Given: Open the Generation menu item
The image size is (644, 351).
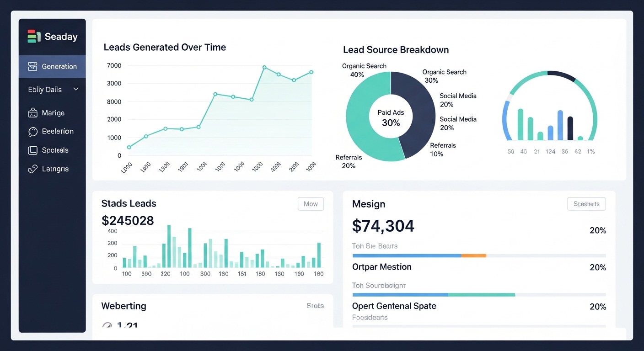Looking at the screenshot, I should pos(52,66).
